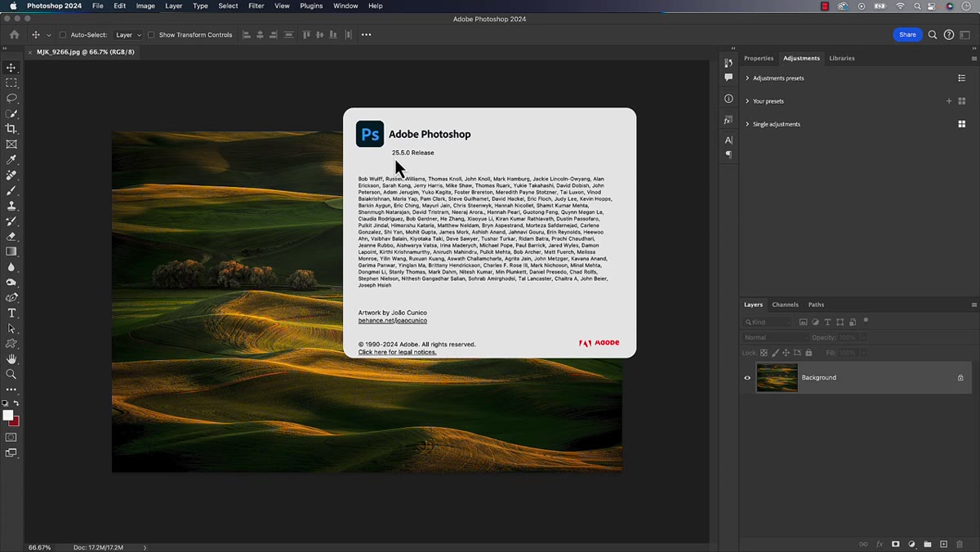Screen dimensions: 980x552
Task: Create a new layer with plus icon
Action: [943, 544]
